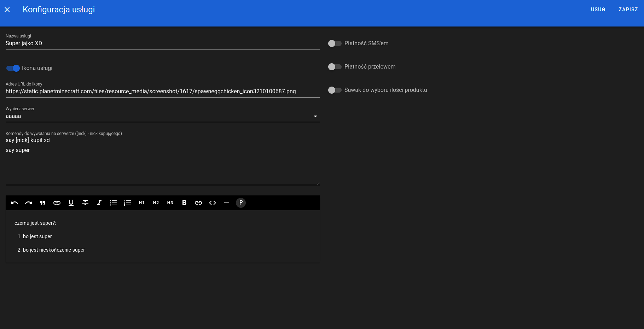The height and width of the screenshot is (329, 644).
Task: Toggle italic formatting in the editor
Action: pos(99,203)
